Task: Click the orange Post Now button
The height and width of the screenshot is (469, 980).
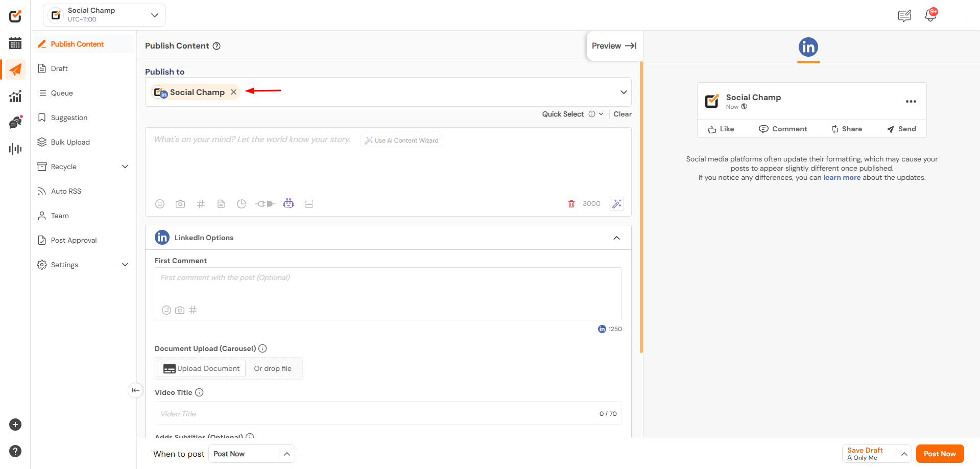Action: click(940, 454)
